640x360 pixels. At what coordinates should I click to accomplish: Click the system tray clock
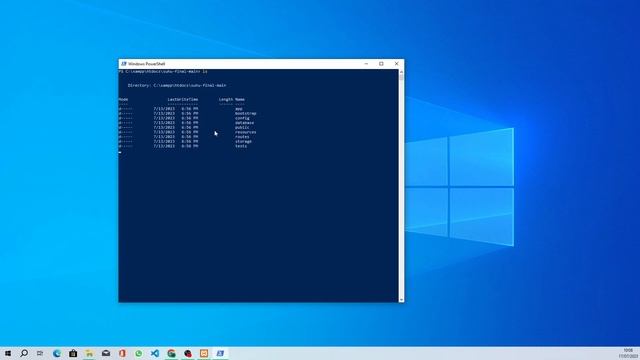(x=628, y=353)
